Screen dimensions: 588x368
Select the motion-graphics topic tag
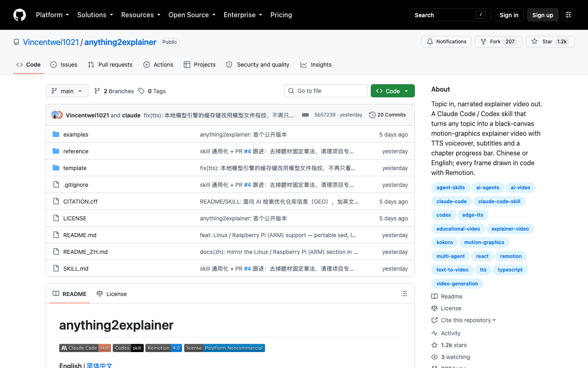click(484, 242)
